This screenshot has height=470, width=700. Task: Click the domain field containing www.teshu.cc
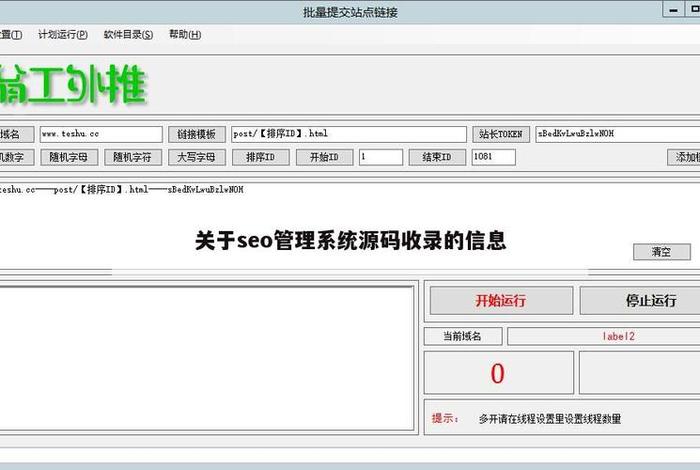pyautogui.click(x=101, y=134)
